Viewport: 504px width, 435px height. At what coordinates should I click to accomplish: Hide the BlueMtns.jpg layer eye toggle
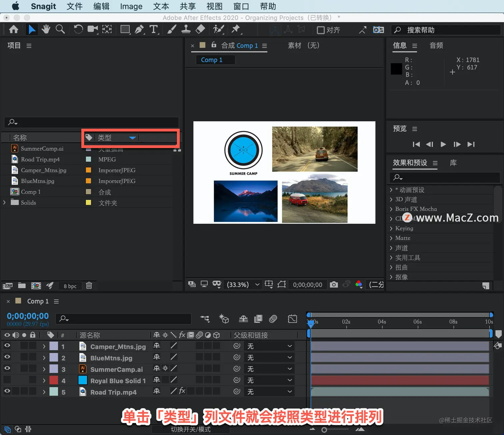click(7, 357)
